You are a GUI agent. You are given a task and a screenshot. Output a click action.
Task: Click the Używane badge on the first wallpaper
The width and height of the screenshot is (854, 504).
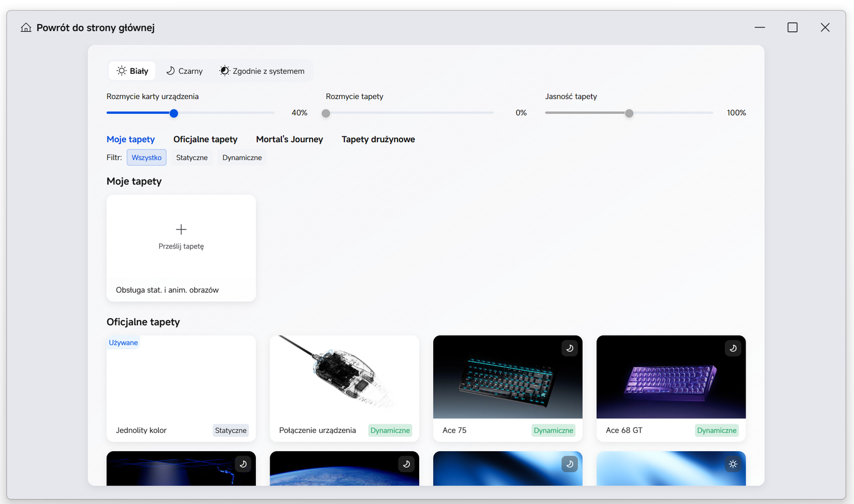point(123,343)
